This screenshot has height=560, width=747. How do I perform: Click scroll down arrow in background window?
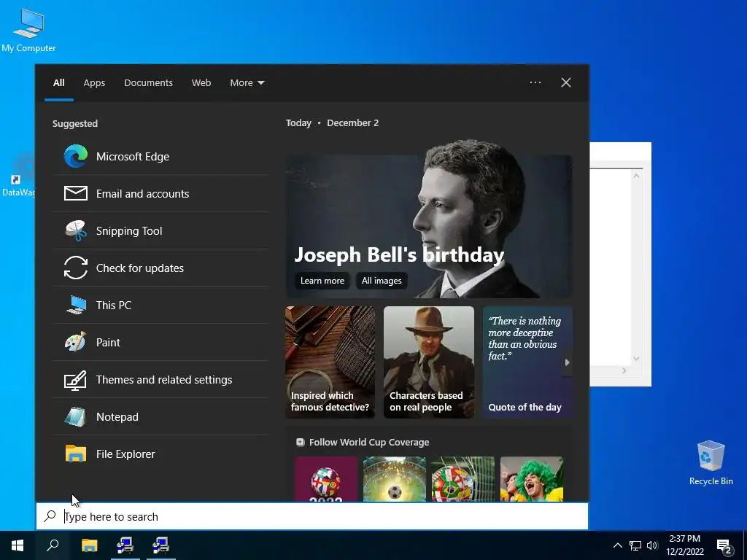point(636,359)
